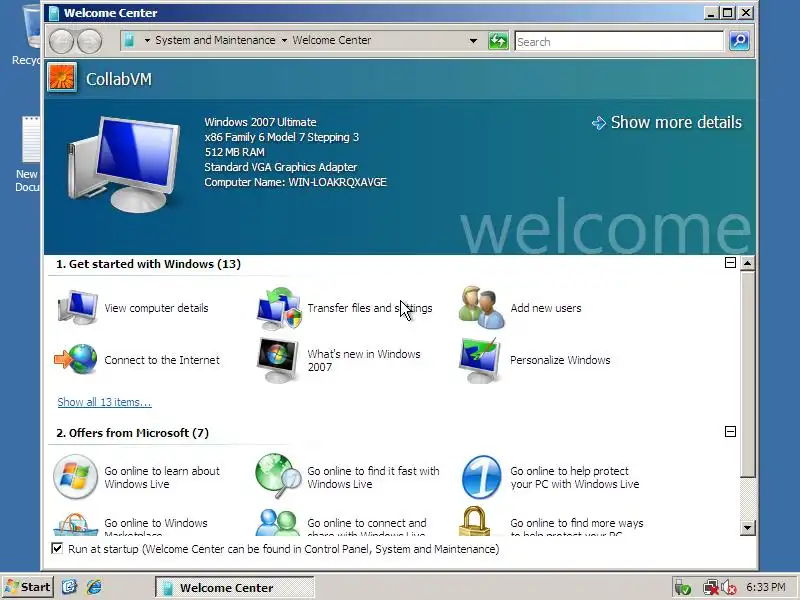Open the address bar history dropdown
This screenshot has width=800, height=600.
pos(473,40)
